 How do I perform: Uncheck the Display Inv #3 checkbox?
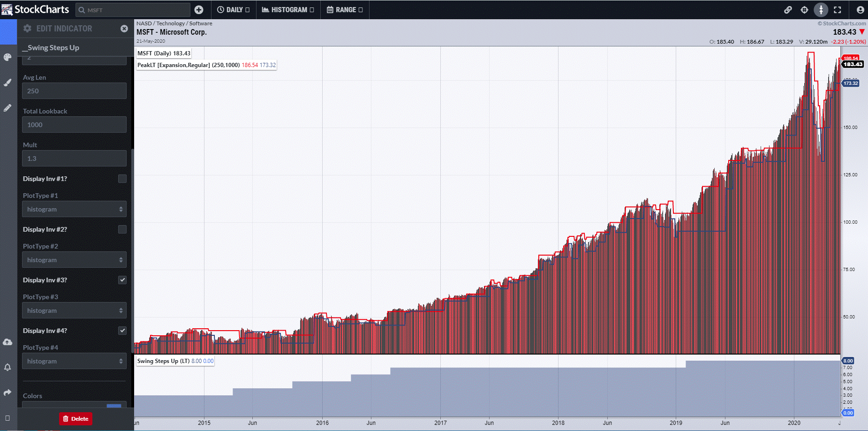pos(122,280)
